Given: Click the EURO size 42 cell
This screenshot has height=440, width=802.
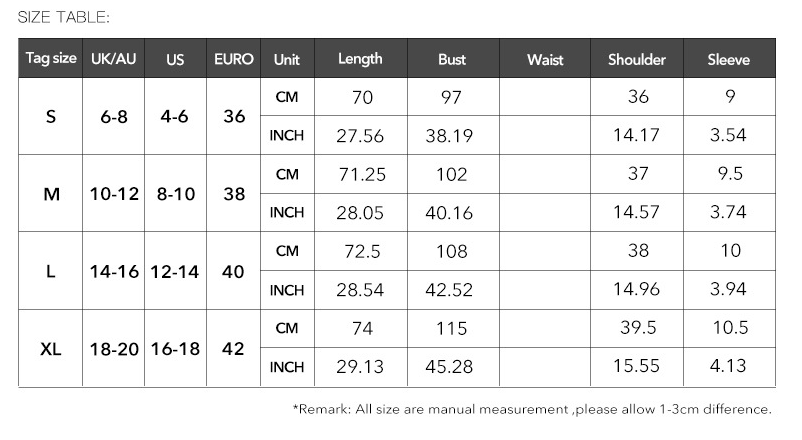Looking at the screenshot, I should (x=234, y=348).
